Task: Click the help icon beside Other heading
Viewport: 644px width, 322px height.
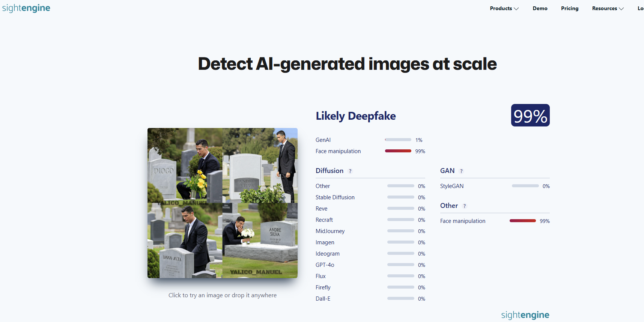Action: tap(464, 206)
